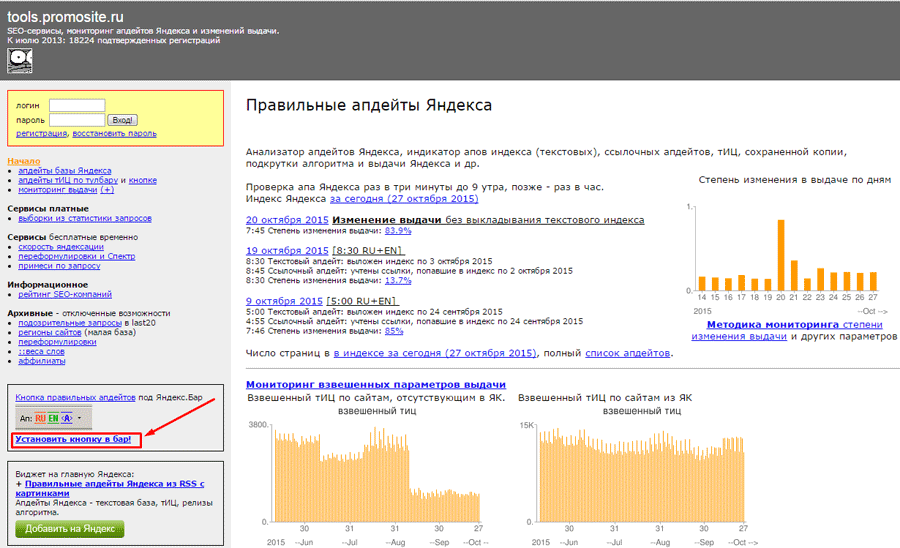Open подозрительные запросы archive link
The width and height of the screenshot is (900, 548).
click(x=70, y=323)
